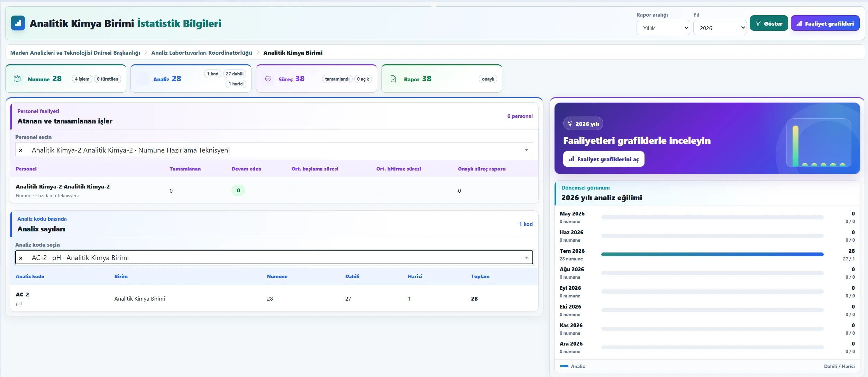
Task: Expand the Personel seçin combo box
Action: 274,150
